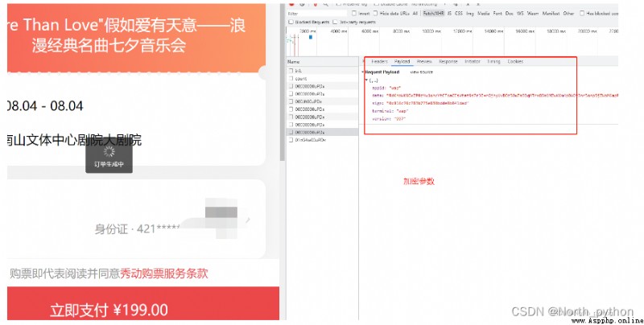Image resolution: width=644 pixels, height=325 pixels.
Task: Open the network search magnifier icon
Action: 326,4
